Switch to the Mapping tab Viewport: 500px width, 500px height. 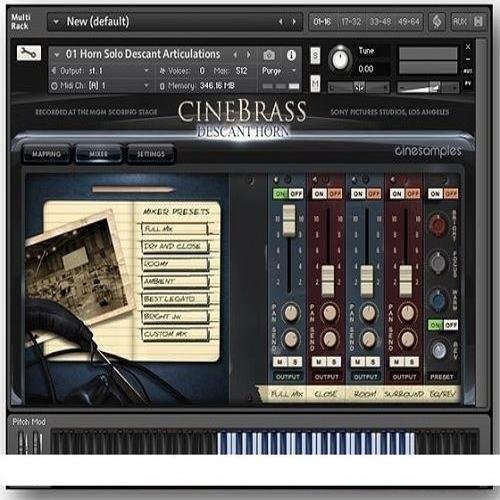[x=46, y=154]
